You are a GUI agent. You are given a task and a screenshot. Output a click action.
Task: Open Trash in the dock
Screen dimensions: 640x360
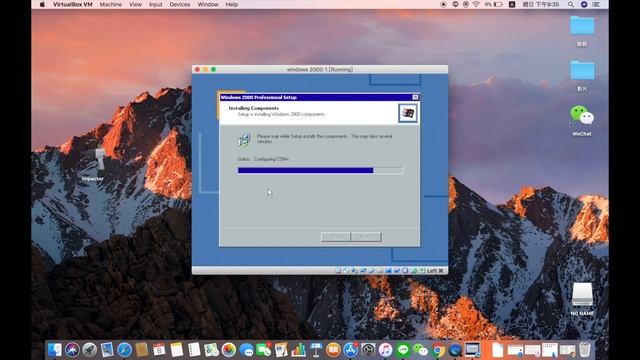[x=585, y=350]
